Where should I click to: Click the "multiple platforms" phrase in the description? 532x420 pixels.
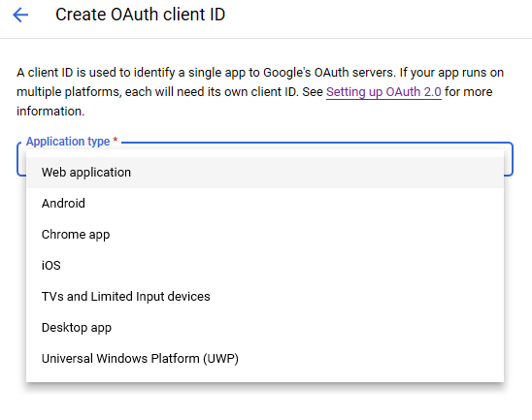point(69,92)
